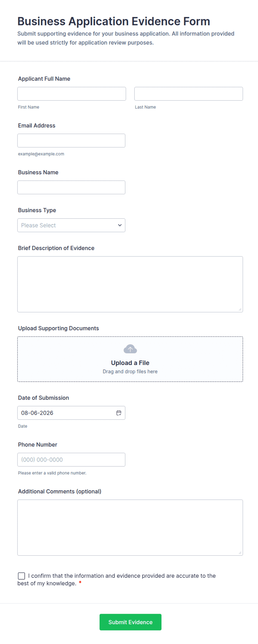Click inside Additional Comments textarea
This screenshot has width=258, height=644.
click(x=130, y=528)
